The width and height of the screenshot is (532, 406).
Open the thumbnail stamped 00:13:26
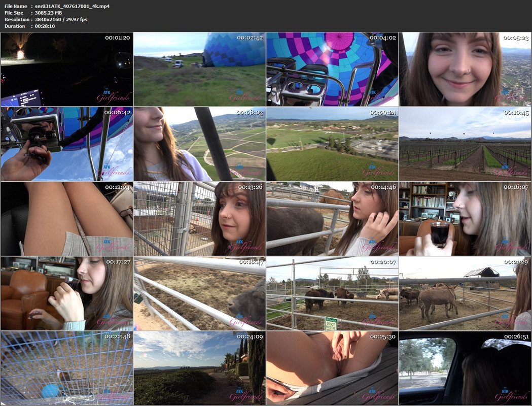(199, 219)
